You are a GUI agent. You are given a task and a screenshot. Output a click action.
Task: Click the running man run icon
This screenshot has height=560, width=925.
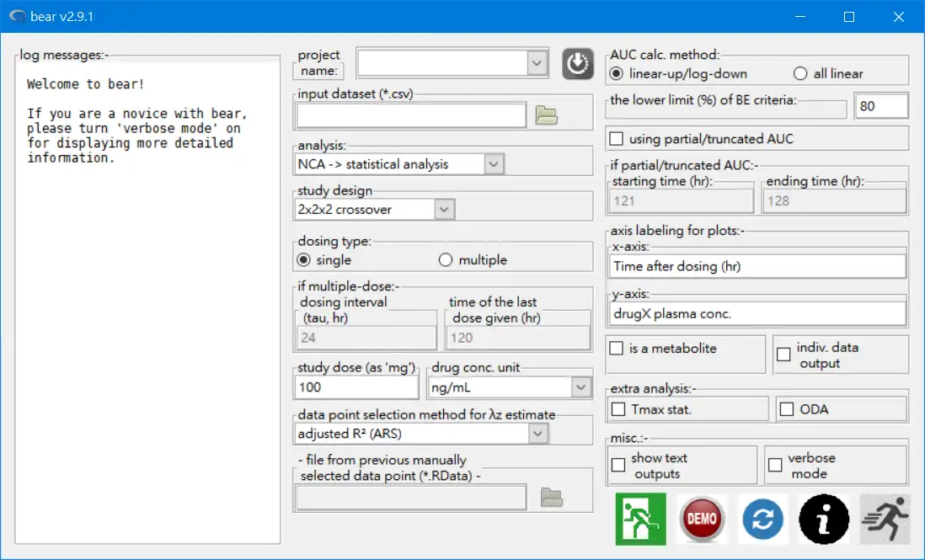click(885, 520)
